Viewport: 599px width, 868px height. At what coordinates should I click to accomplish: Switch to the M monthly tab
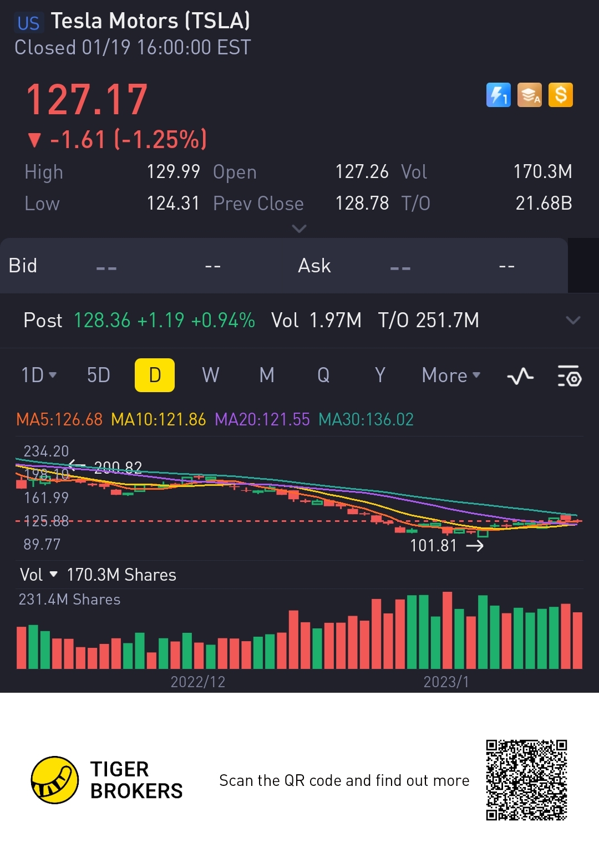tap(267, 375)
